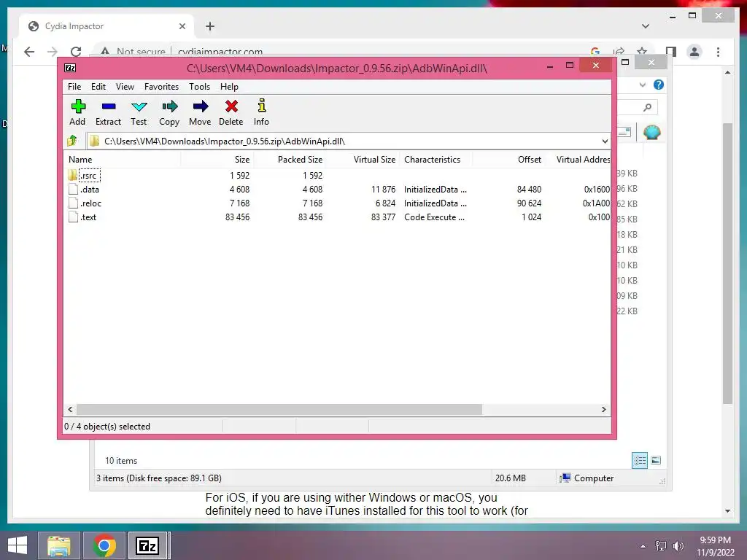Sort by Packed Size column header
This screenshot has width=747, height=560.
[290, 160]
